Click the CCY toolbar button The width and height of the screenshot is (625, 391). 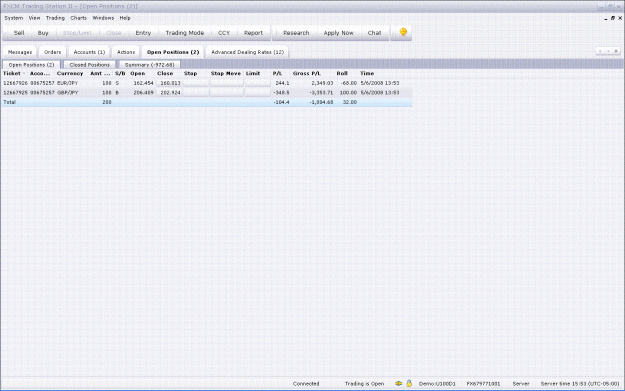click(x=224, y=33)
